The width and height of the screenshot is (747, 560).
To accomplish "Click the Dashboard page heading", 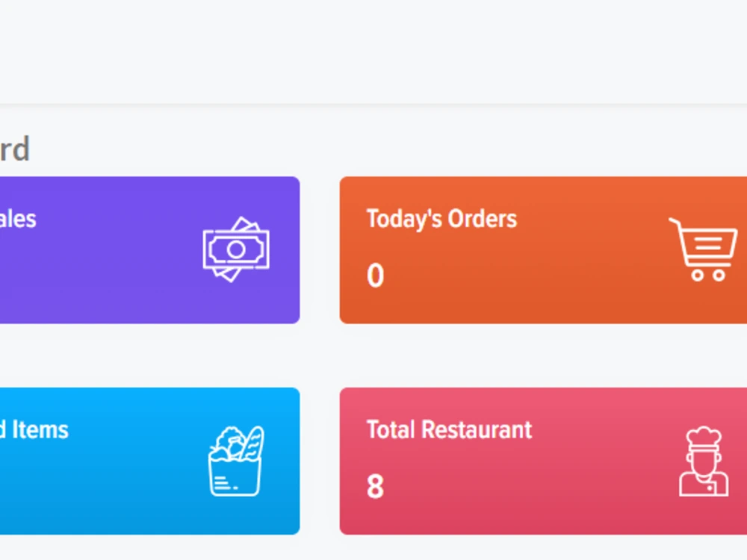I will click(15, 149).
